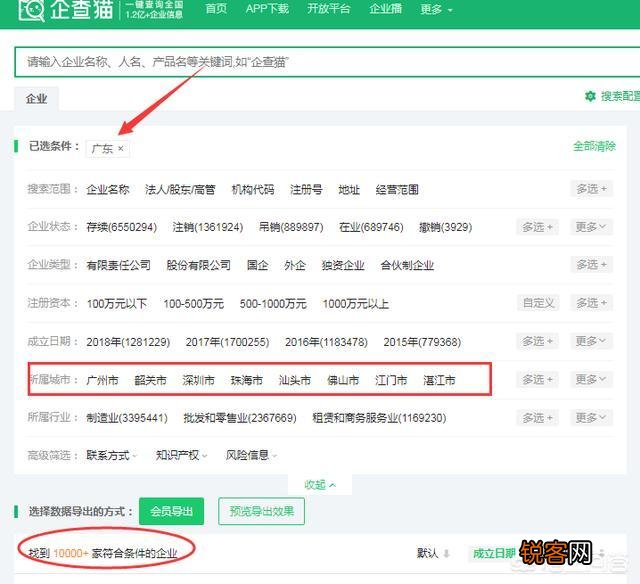Filter by 国企 type
Screen dimensions: 640x584
(x=257, y=265)
